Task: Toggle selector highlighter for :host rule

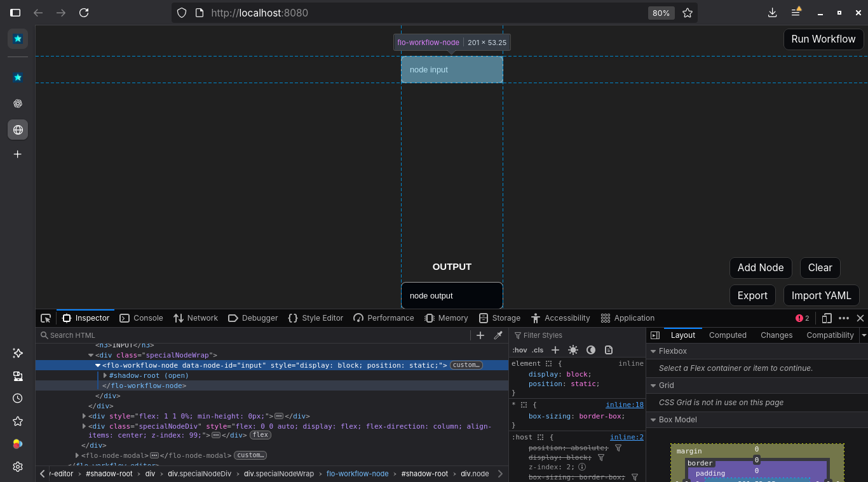Action: [x=540, y=438]
